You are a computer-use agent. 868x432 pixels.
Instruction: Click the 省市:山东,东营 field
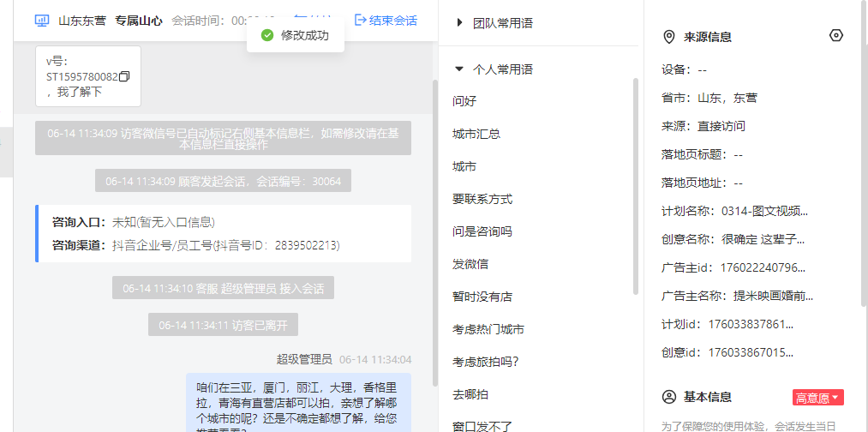(x=709, y=98)
